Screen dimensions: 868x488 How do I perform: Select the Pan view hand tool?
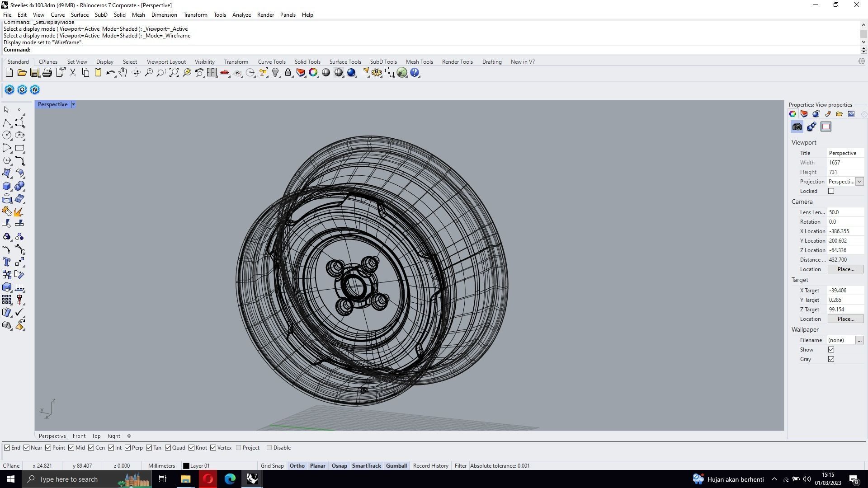[x=123, y=73]
